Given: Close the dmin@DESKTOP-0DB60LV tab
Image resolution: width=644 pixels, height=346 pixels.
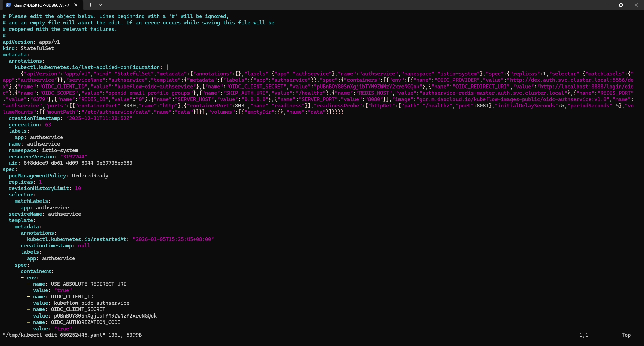Looking at the screenshot, I should point(76,5).
